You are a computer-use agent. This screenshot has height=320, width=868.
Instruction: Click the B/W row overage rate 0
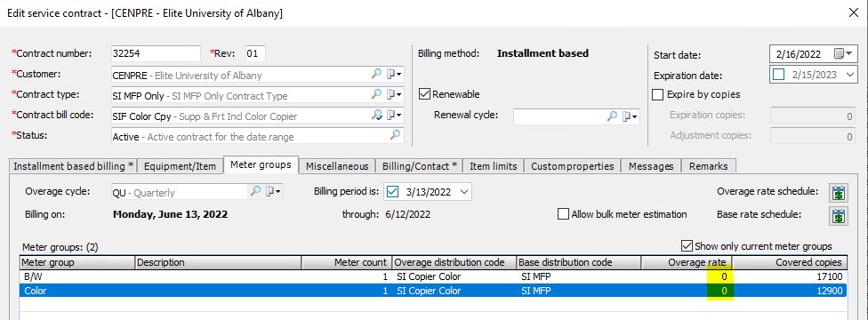725,276
